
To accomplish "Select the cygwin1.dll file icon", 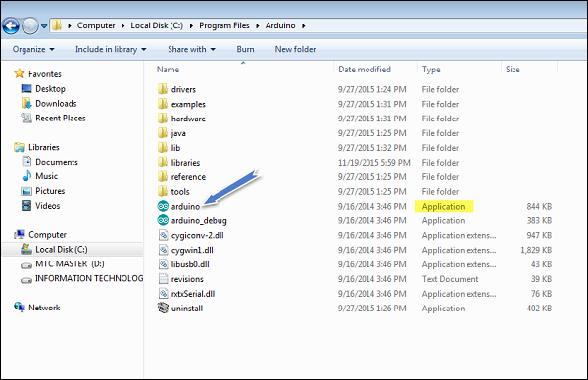I will [x=163, y=250].
